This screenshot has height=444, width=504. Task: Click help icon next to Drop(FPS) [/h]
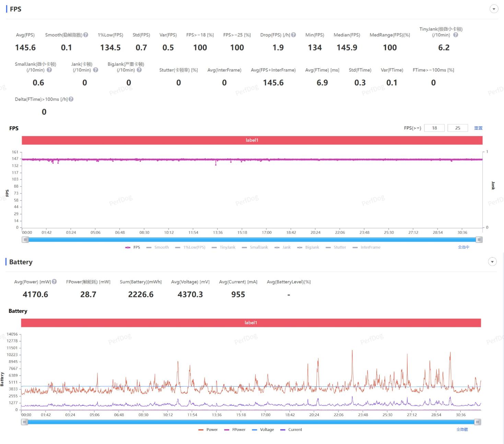(293, 35)
